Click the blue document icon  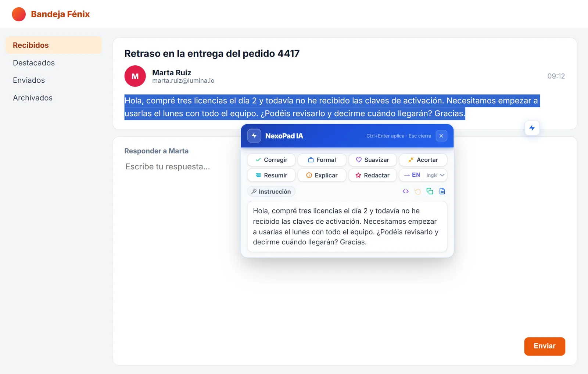tap(442, 191)
